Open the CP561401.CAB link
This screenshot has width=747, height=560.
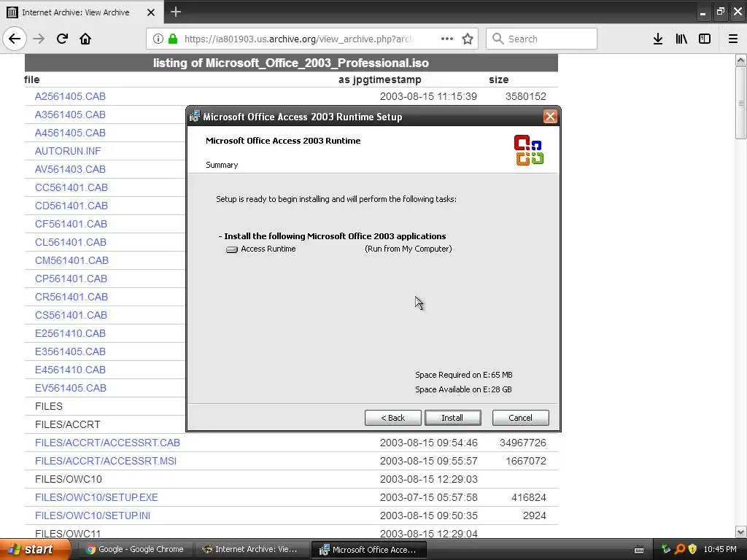tap(71, 279)
